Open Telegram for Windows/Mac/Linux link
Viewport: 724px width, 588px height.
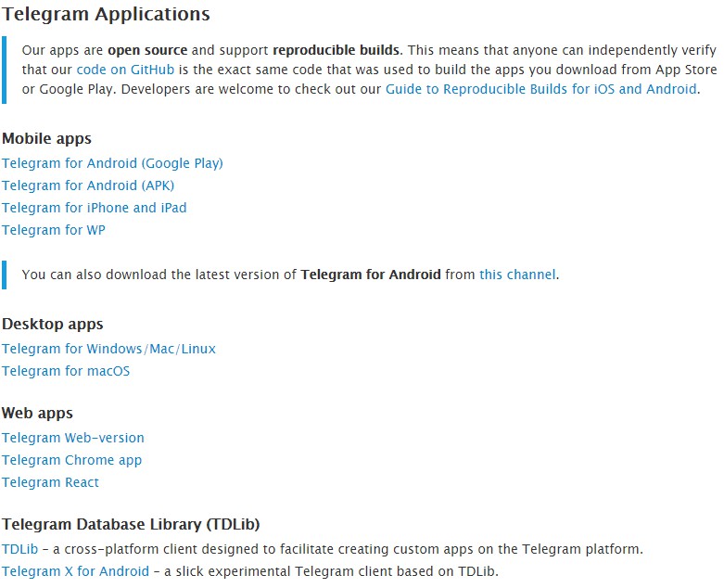(108, 349)
